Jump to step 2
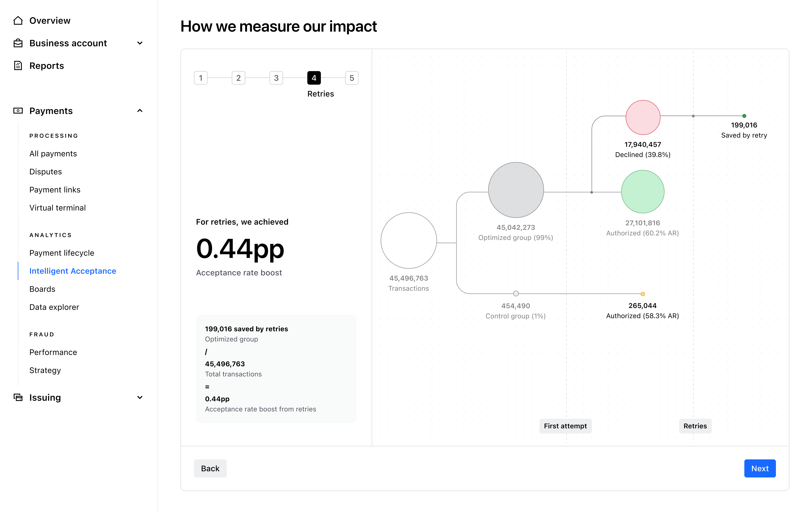Image resolution: width=812 pixels, height=513 pixels. 238,78
